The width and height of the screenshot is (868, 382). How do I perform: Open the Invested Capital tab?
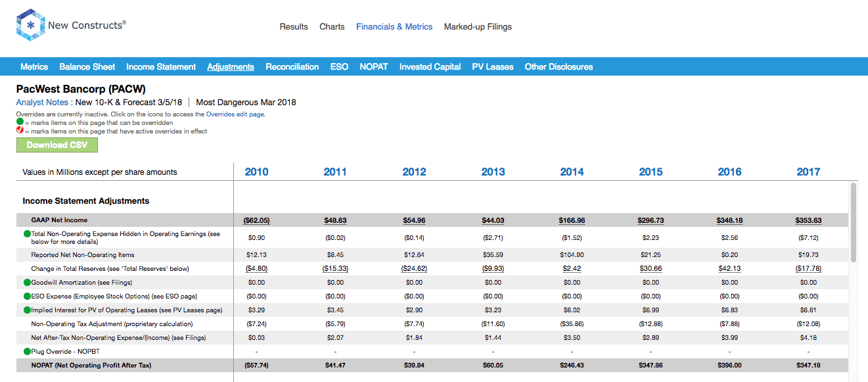click(430, 66)
